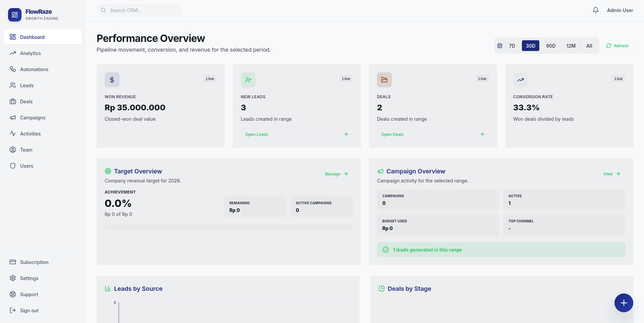Click the Sign out door icon
The image size is (644, 323).
point(13,310)
